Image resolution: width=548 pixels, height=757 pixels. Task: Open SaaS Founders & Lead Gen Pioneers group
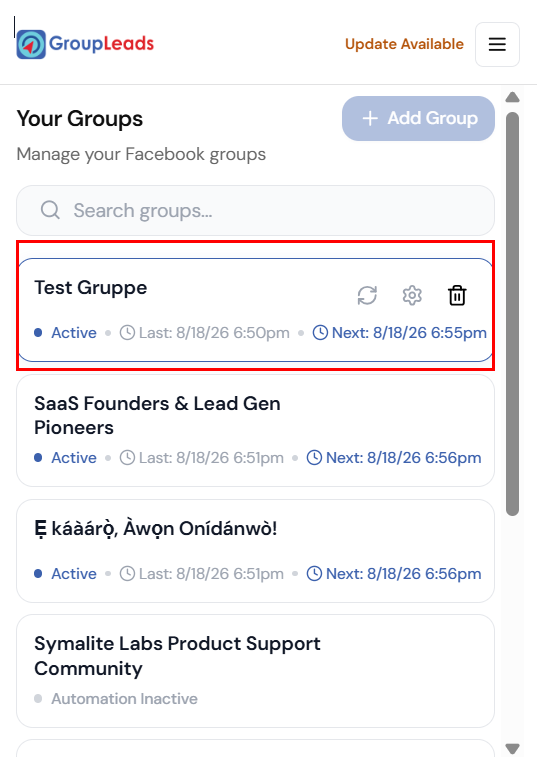255,431
